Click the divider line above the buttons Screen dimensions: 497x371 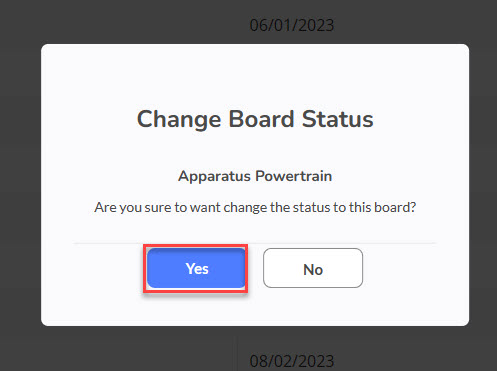tap(255, 243)
